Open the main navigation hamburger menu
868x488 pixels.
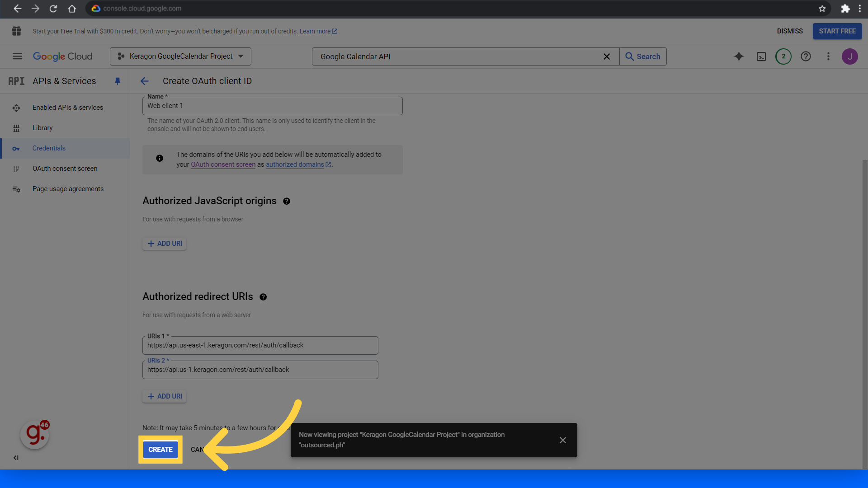coord(17,56)
